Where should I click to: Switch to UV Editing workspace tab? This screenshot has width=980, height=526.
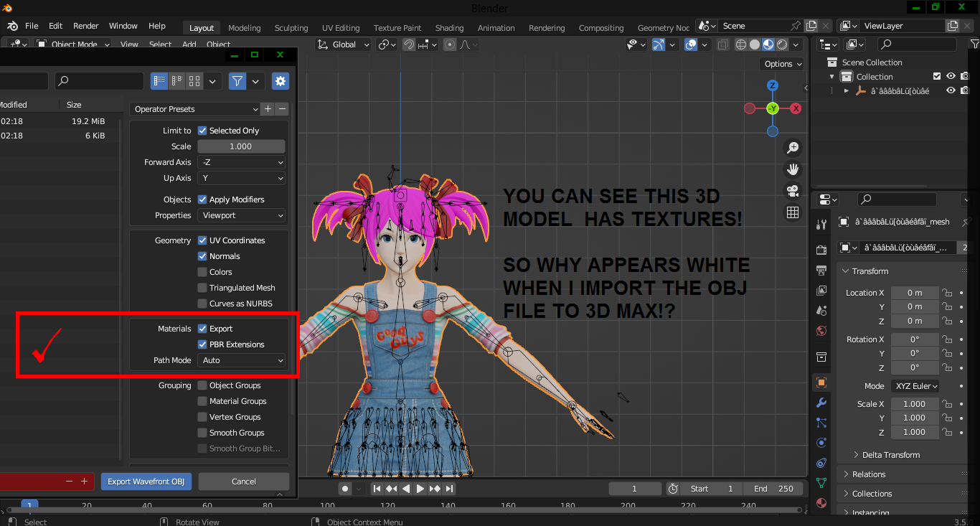pos(340,28)
